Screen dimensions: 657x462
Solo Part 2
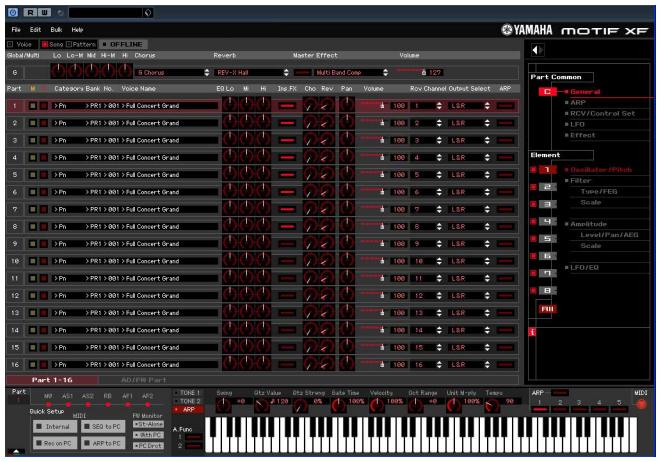click(x=44, y=123)
